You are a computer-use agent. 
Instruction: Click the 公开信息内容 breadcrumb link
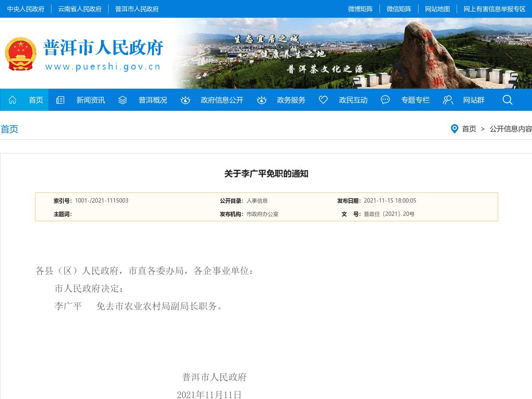(511, 129)
